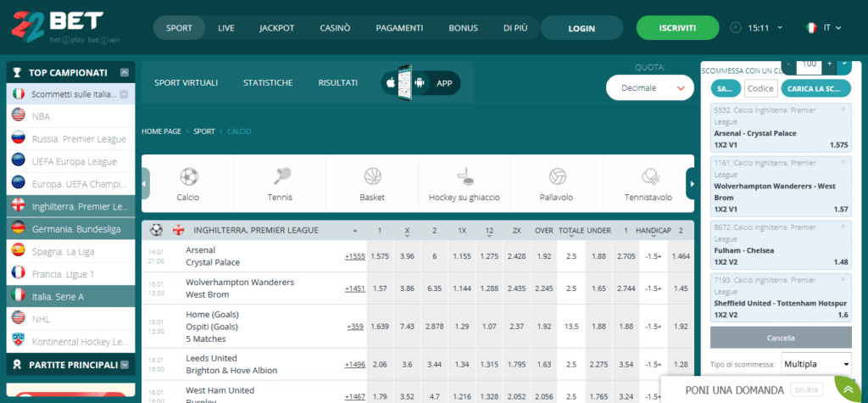Expand the HANDICAP column chevron

[653, 236]
